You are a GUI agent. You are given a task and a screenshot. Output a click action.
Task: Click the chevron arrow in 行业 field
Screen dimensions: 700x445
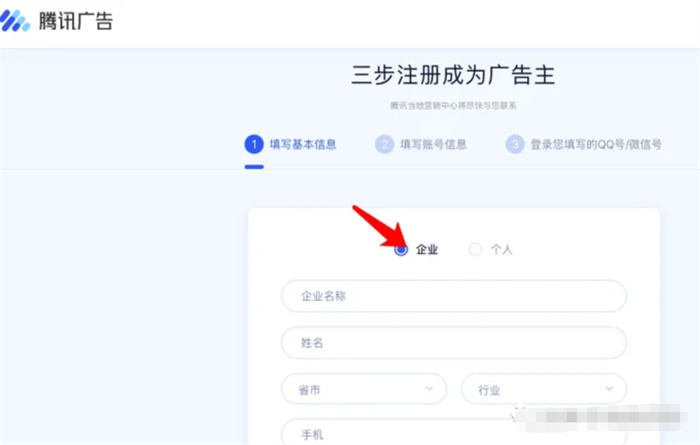(609, 388)
